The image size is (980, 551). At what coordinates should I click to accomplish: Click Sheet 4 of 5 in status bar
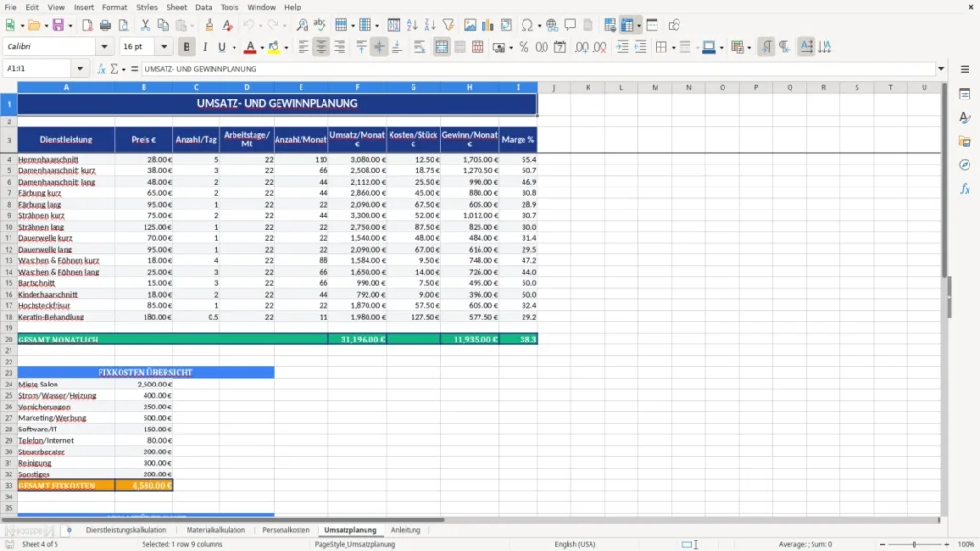[x=40, y=544]
